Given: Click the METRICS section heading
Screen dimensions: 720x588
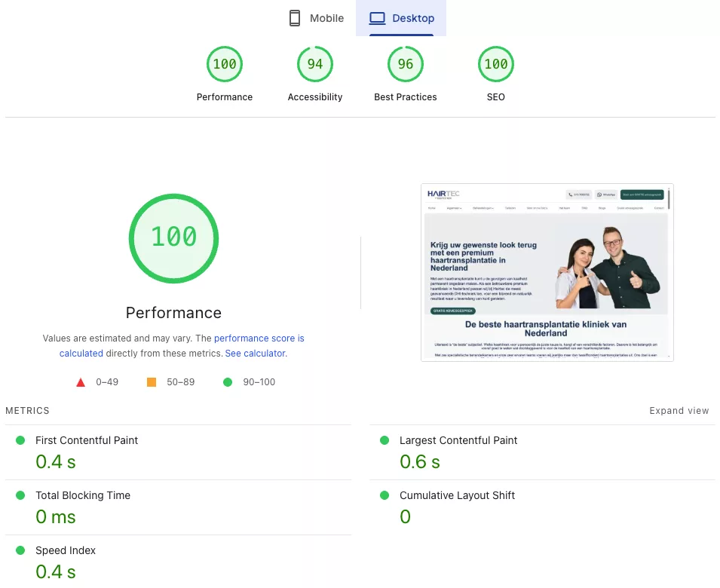Looking at the screenshot, I should pyautogui.click(x=27, y=411).
